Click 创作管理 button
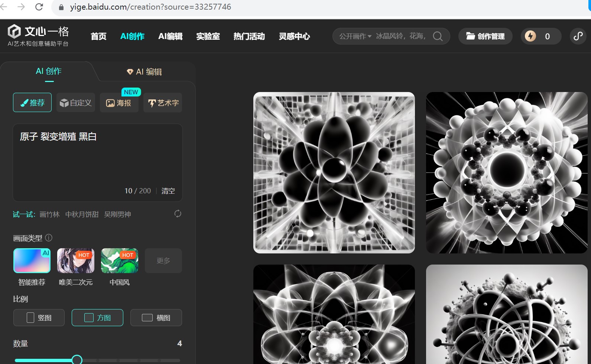Image resolution: width=591 pixels, height=364 pixels. tap(486, 36)
